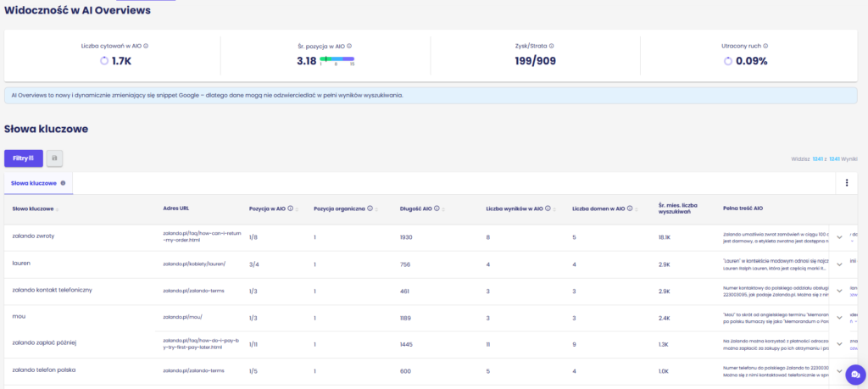Click info icon beside Śr. pozycja w AIO metric

coord(349,47)
